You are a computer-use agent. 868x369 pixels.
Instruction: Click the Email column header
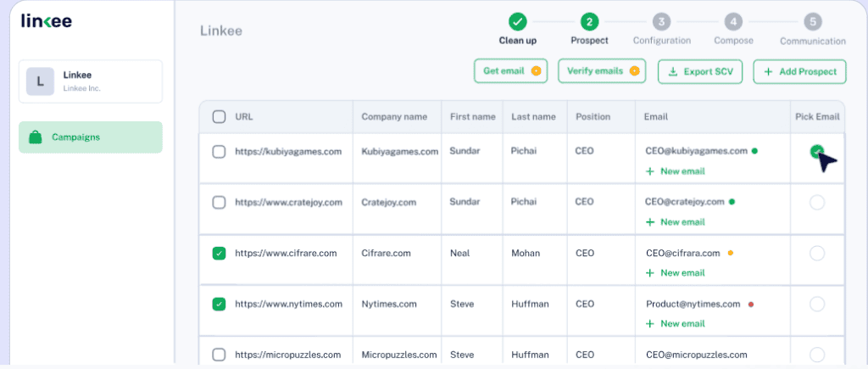(x=656, y=117)
